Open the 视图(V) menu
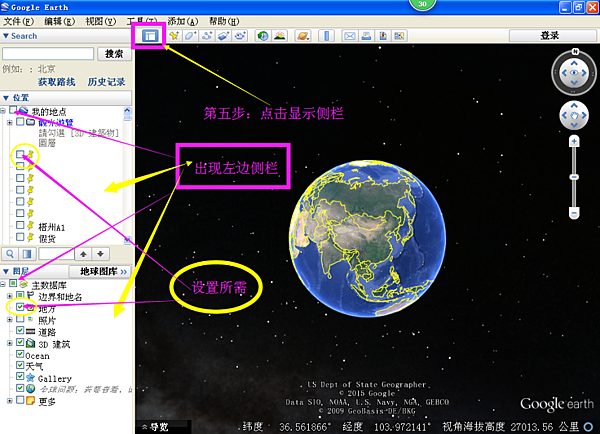The image size is (600, 434). pyautogui.click(x=101, y=21)
